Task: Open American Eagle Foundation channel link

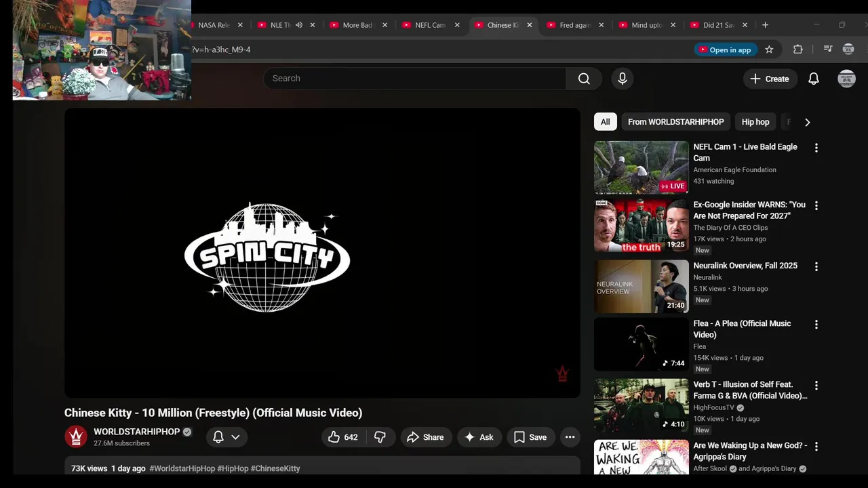Action: click(x=734, y=170)
